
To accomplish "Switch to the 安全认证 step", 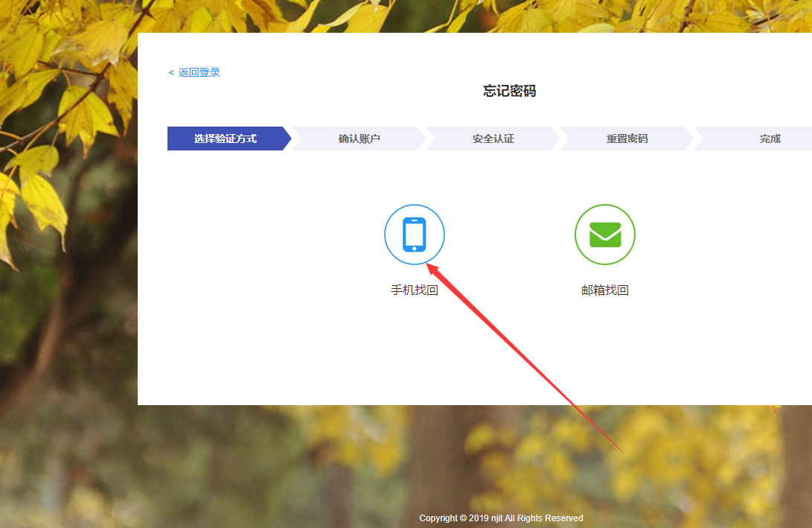I will tap(493, 139).
